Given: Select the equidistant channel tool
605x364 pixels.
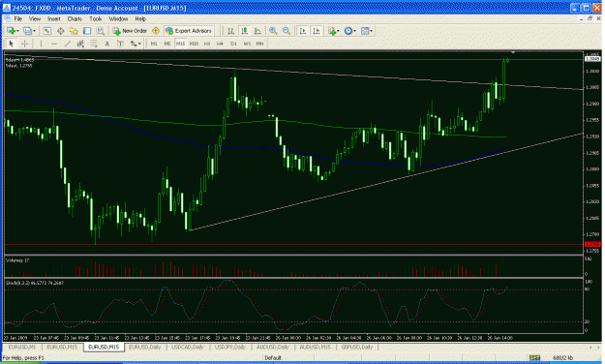Looking at the screenshot, I should coord(80,44).
